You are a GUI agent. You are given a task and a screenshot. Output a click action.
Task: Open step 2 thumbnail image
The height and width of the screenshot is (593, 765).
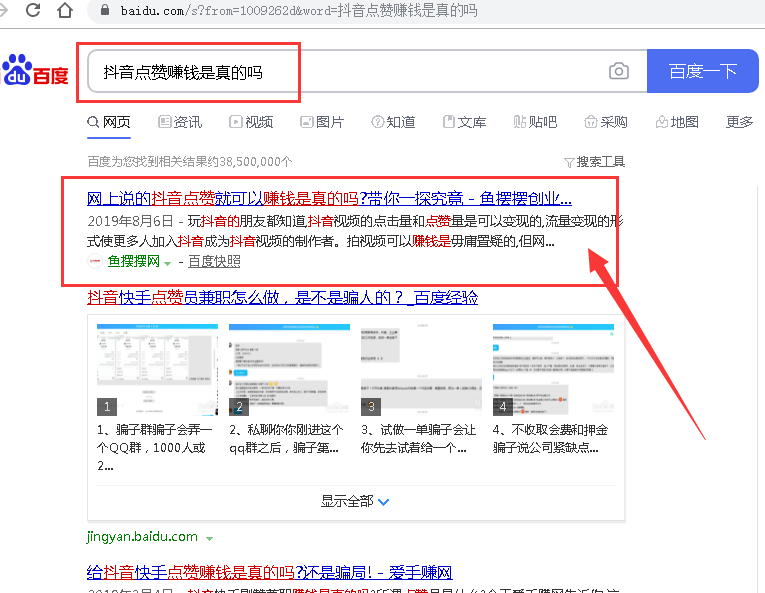[x=289, y=369]
